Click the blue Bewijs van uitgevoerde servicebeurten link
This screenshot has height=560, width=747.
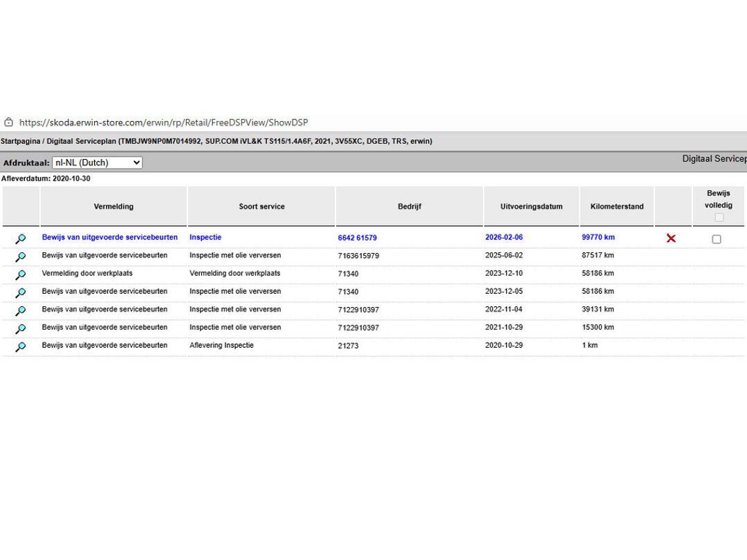(110, 237)
